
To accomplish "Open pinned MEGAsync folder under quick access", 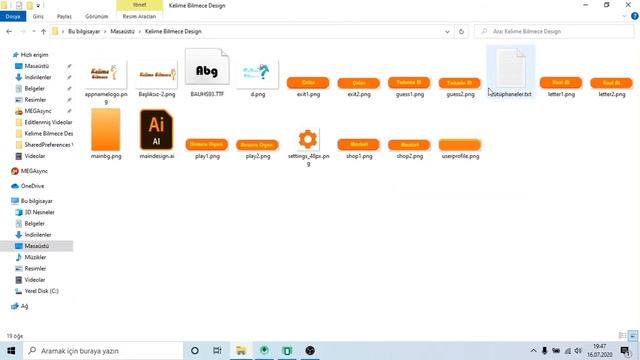I will click(38, 111).
